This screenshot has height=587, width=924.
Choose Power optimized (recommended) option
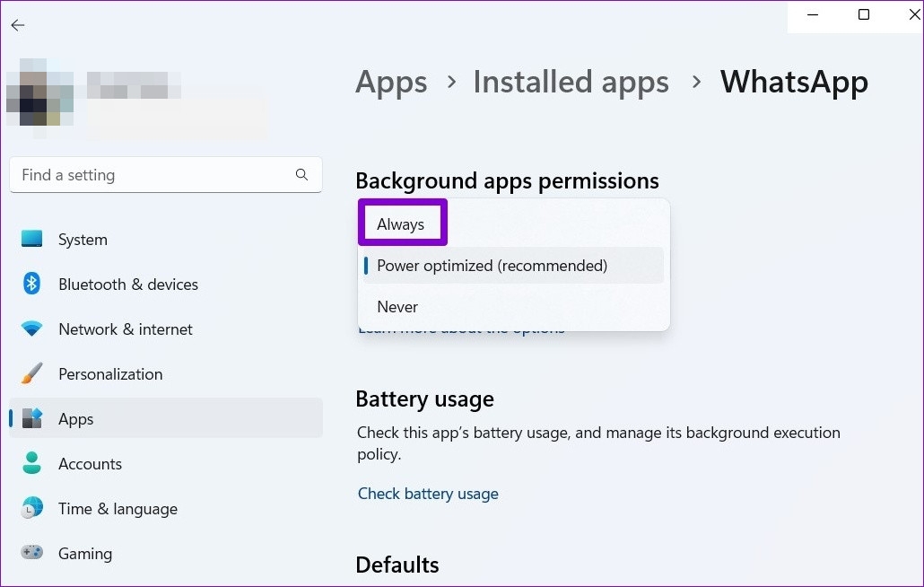coord(492,266)
